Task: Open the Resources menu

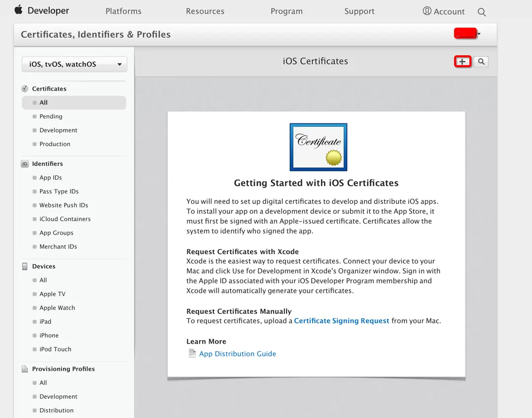Action: pyautogui.click(x=205, y=11)
